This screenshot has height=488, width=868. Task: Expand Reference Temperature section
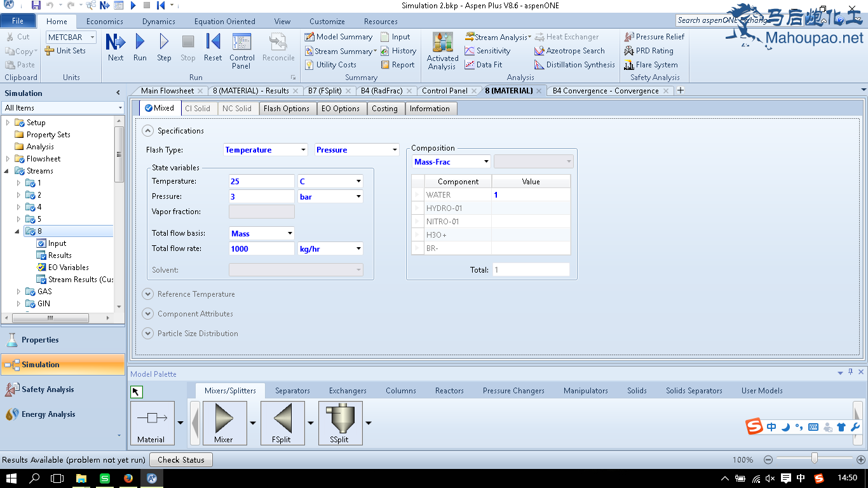pos(148,294)
